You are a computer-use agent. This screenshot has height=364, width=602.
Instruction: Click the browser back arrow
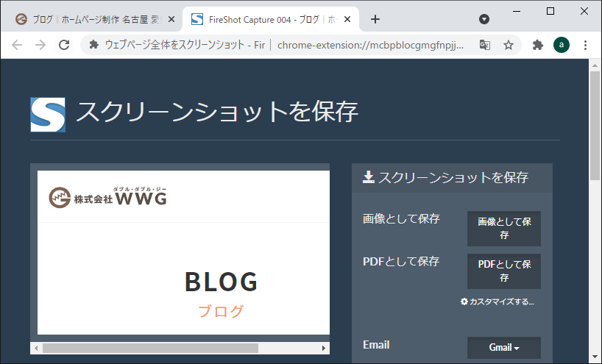pos(17,45)
